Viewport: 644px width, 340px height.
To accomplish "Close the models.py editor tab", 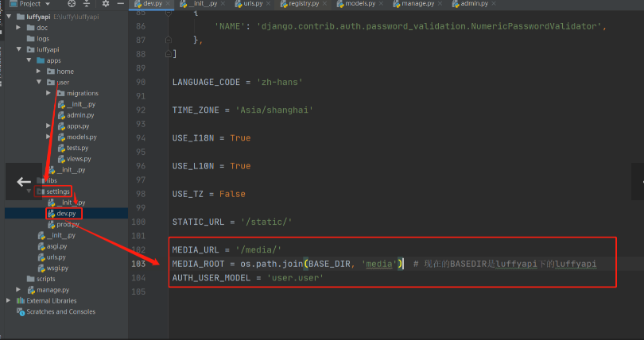I will tap(381, 4).
